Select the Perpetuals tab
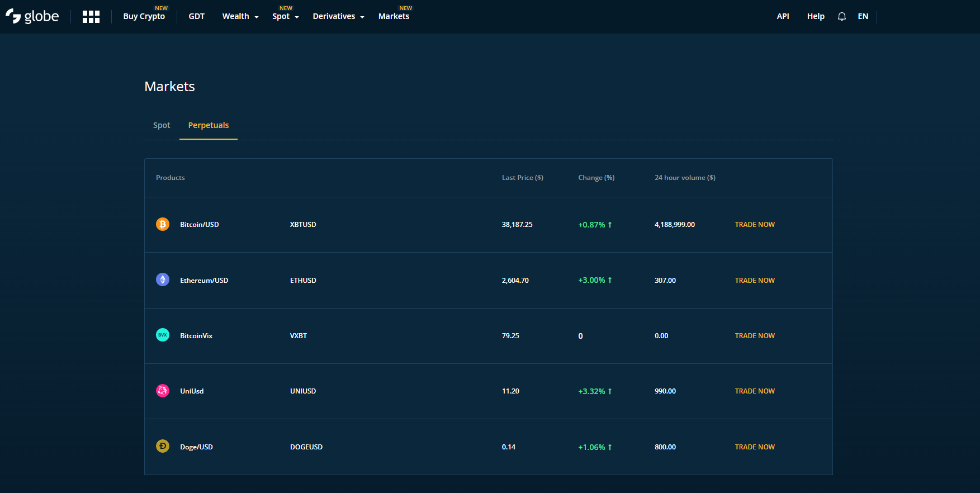The width and height of the screenshot is (980, 493). (x=209, y=125)
